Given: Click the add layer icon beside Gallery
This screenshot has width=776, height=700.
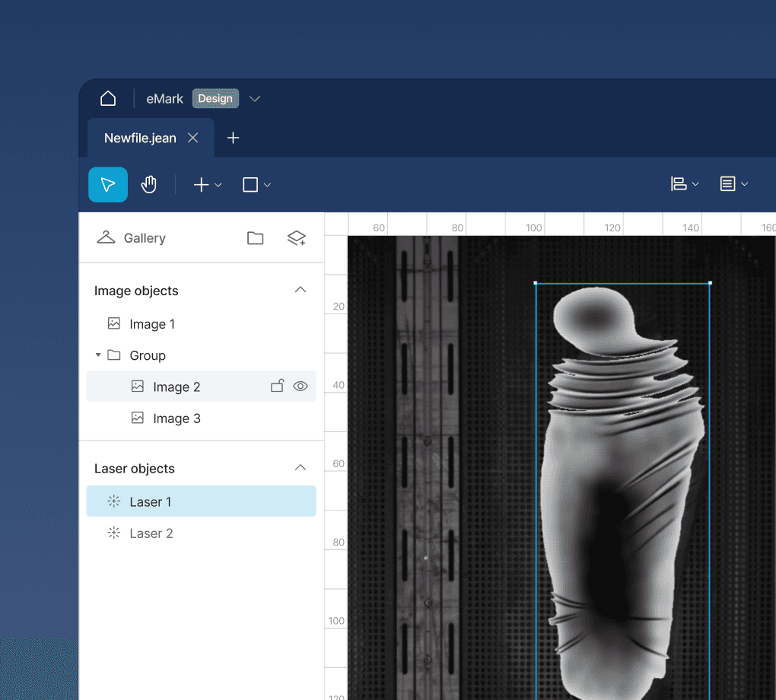Looking at the screenshot, I should [x=297, y=237].
